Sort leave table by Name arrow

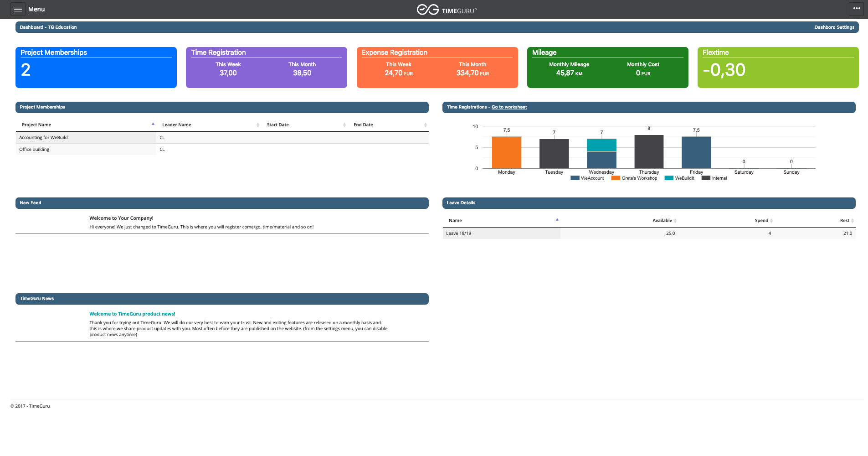[557, 220]
